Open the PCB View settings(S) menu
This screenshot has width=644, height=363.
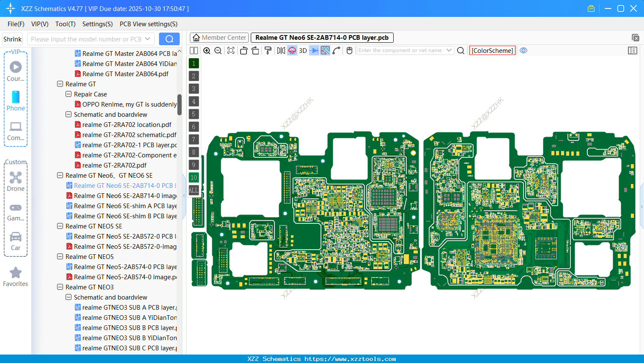coord(148,24)
